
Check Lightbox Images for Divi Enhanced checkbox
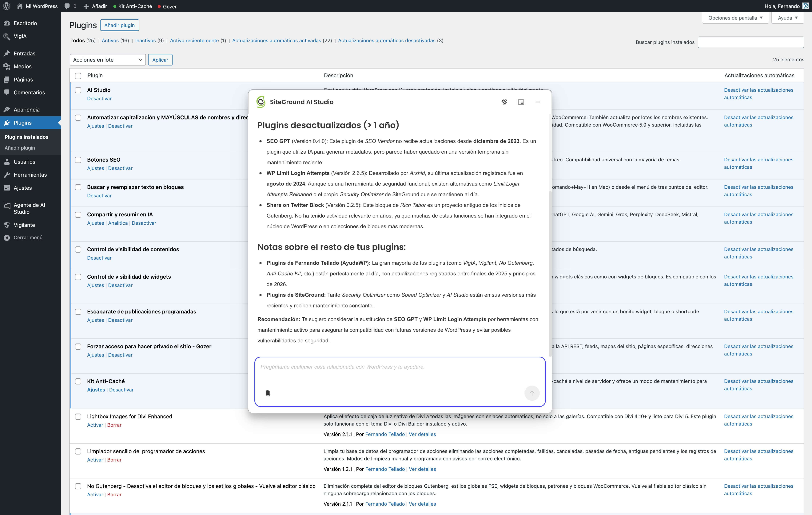[x=78, y=417]
